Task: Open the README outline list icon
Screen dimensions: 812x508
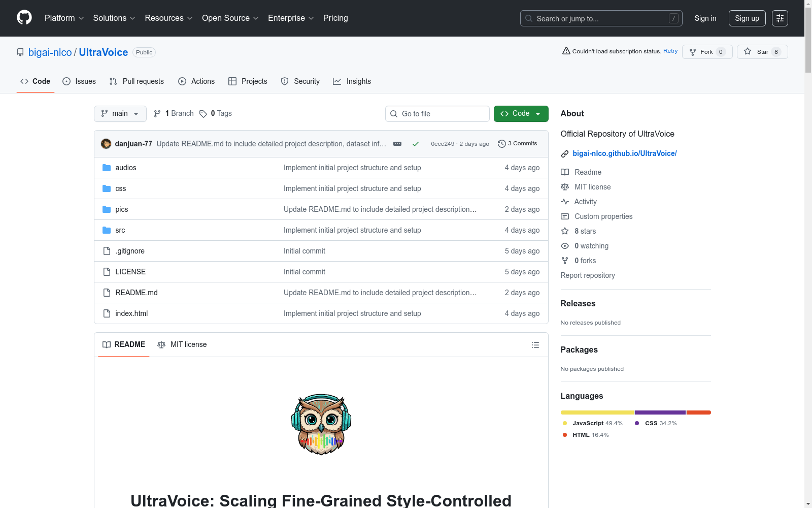Action: pyautogui.click(x=535, y=345)
